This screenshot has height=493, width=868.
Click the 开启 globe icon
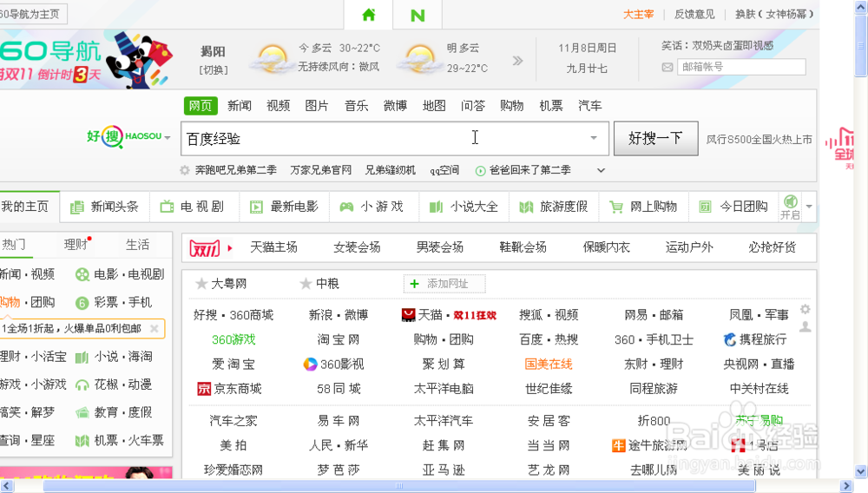pos(791,201)
